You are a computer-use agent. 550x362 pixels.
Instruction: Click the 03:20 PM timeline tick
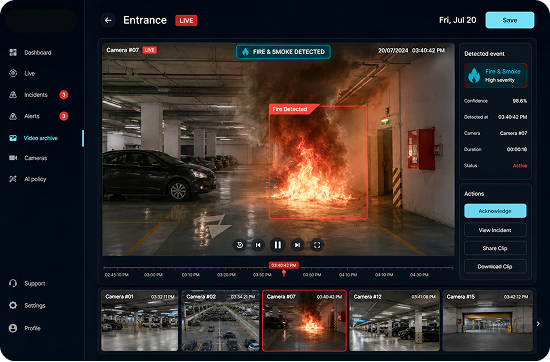click(226, 275)
